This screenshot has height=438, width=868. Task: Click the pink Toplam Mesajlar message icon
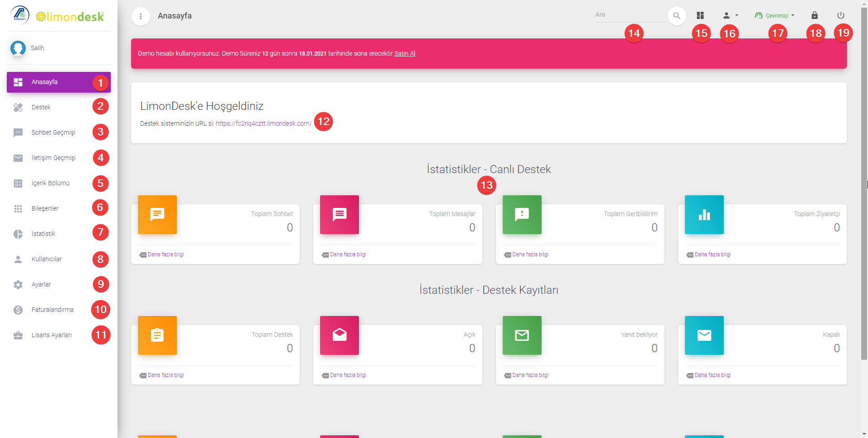click(340, 215)
